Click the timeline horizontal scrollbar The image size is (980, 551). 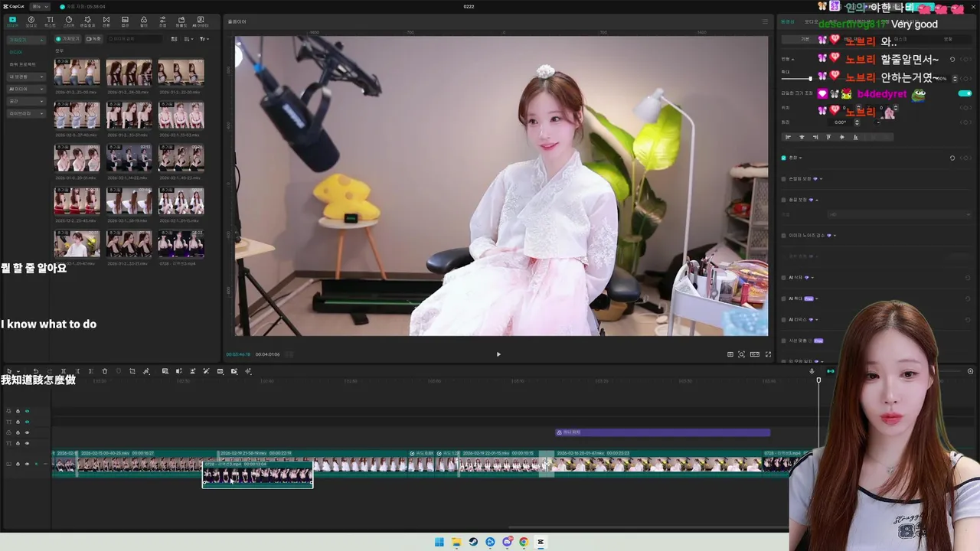(x=647, y=527)
